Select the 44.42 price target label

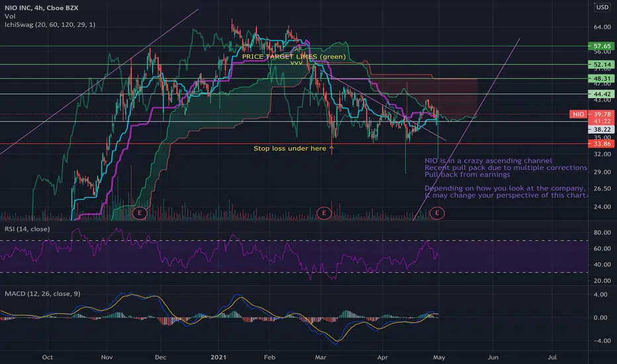coord(601,94)
